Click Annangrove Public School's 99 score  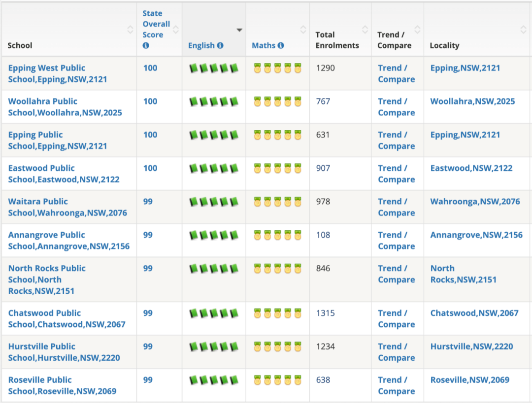tap(148, 235)
